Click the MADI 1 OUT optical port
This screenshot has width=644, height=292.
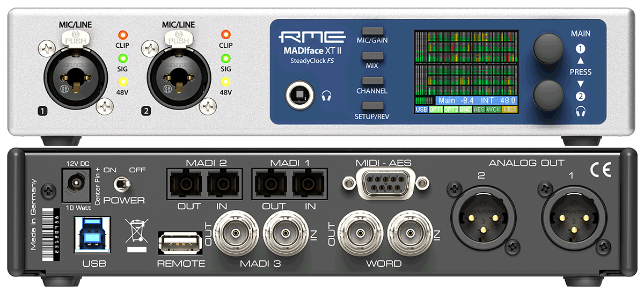tap(273, 185)
